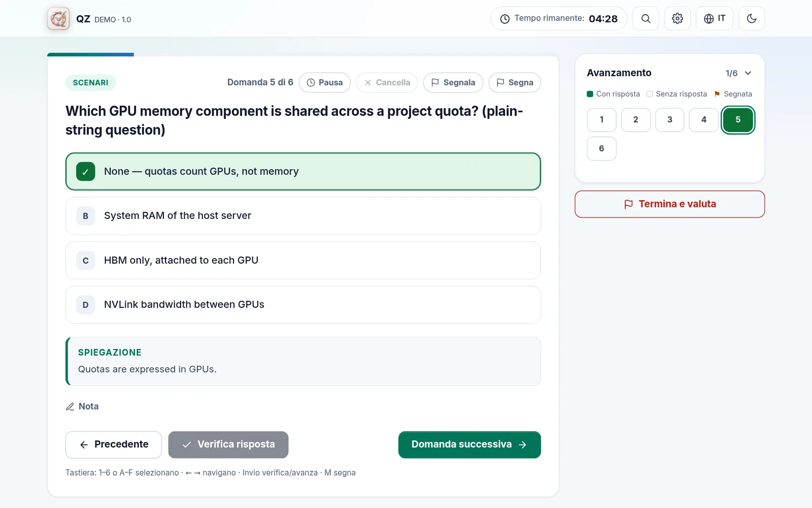Click the Verifica risposta button

[x=228, y=444]
